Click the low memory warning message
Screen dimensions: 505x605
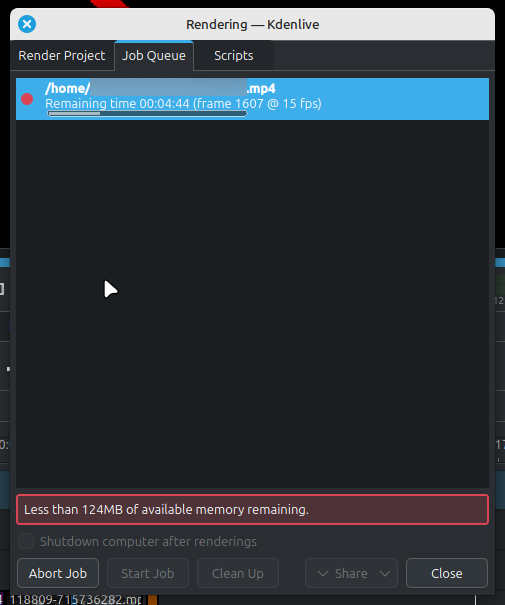click(x=252, y=509)
